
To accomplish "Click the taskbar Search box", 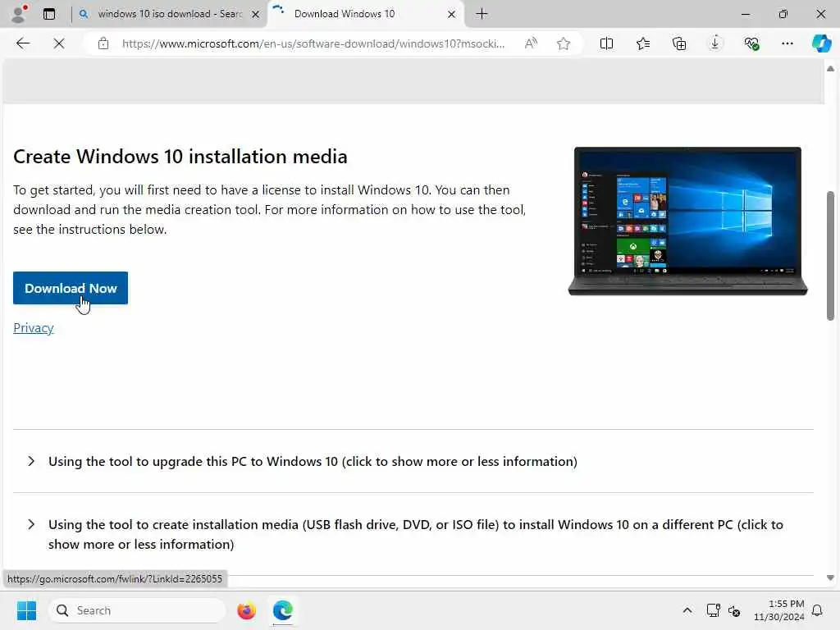I will [137, 610].
